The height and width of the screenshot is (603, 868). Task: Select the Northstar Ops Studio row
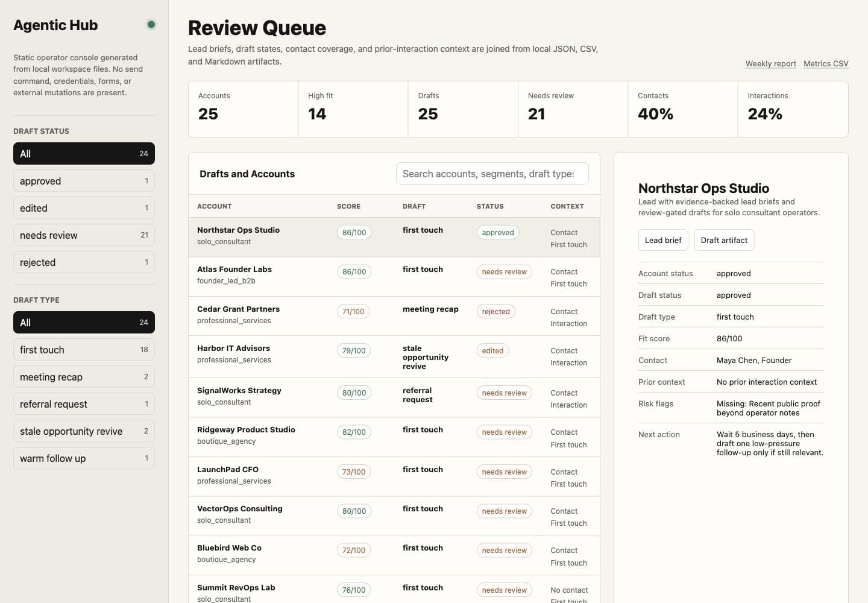click(394, 238)
